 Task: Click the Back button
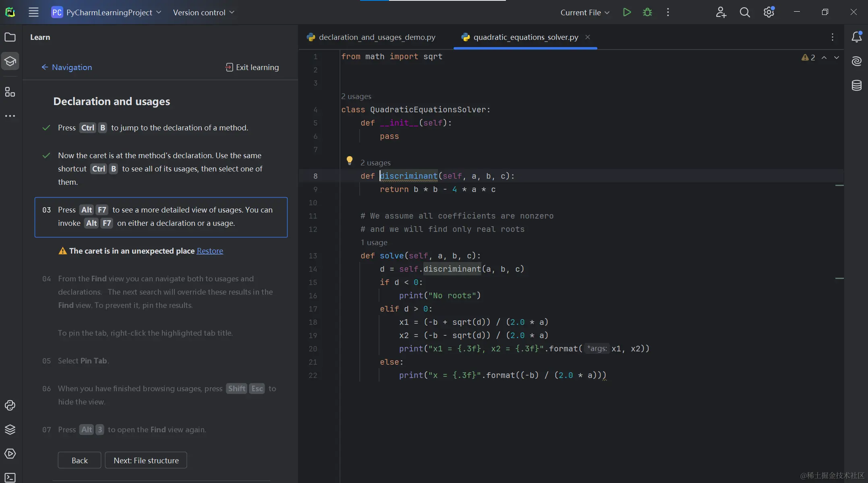[x=79, y=460]
